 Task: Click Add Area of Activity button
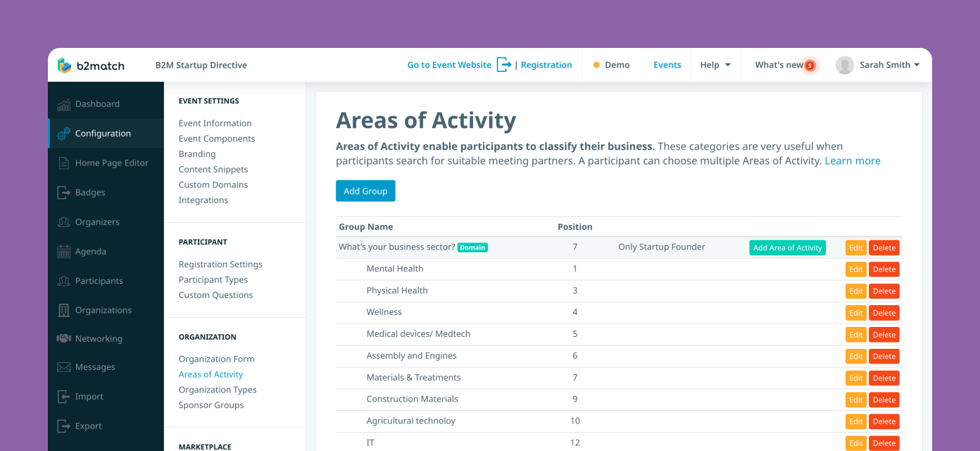point(788,247)
